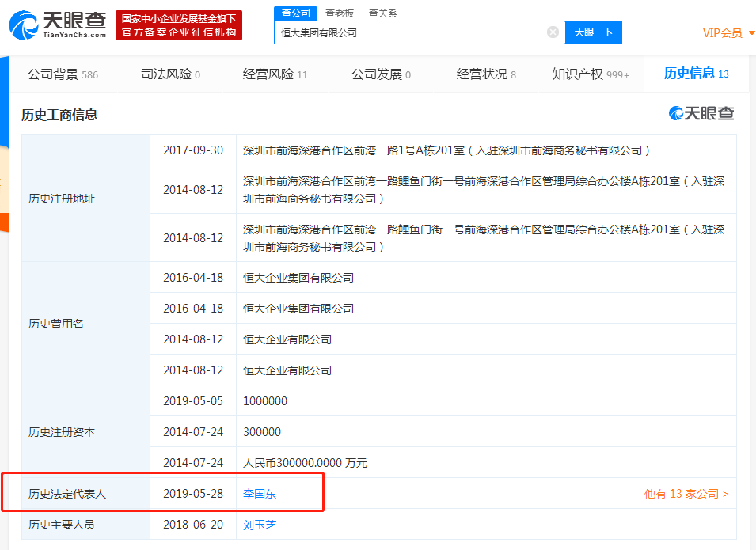Screen dimensions: 756x550
Task: Open the 知识产权 999+ tab
Action: pyautogui.click(x=591, y=74)
